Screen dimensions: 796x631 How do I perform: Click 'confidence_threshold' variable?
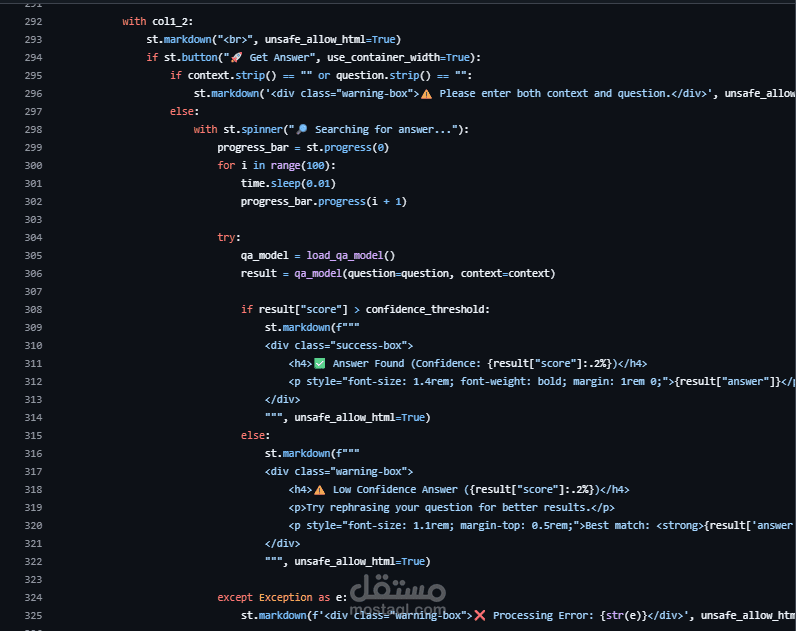[425, 310]
